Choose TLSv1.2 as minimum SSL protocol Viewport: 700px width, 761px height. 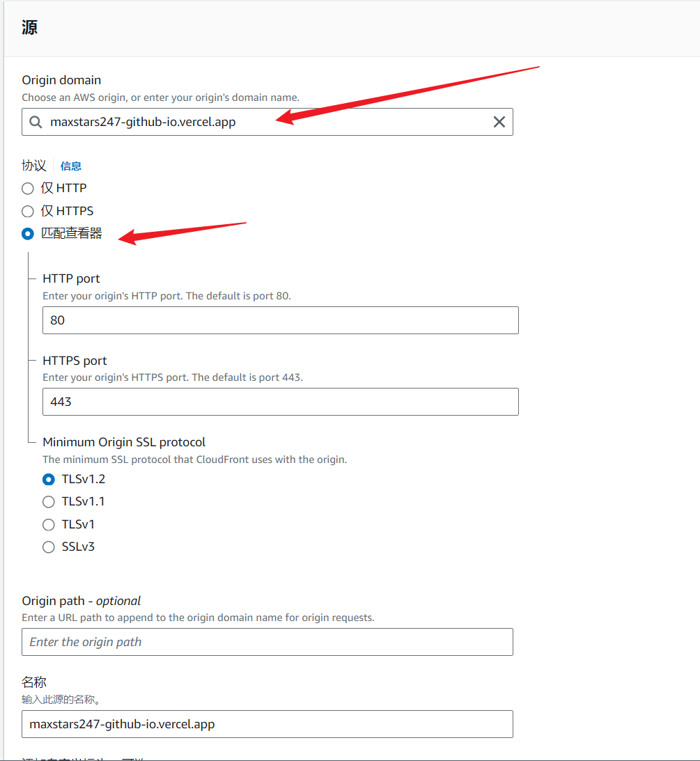tap(49, 479)
